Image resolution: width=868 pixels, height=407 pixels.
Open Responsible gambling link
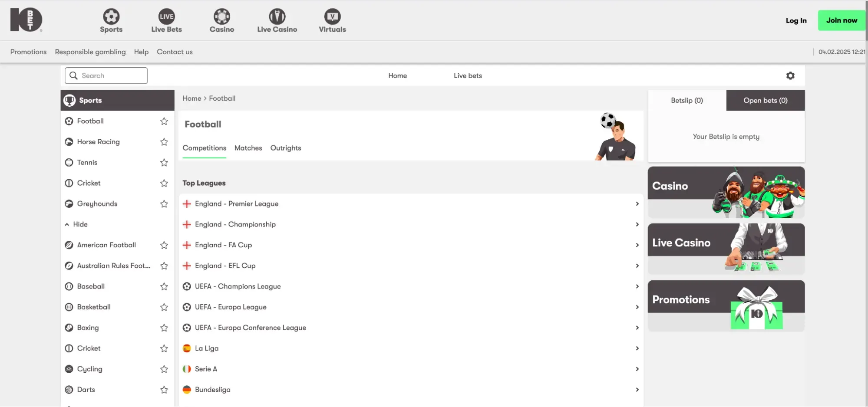tap(90, 52)
